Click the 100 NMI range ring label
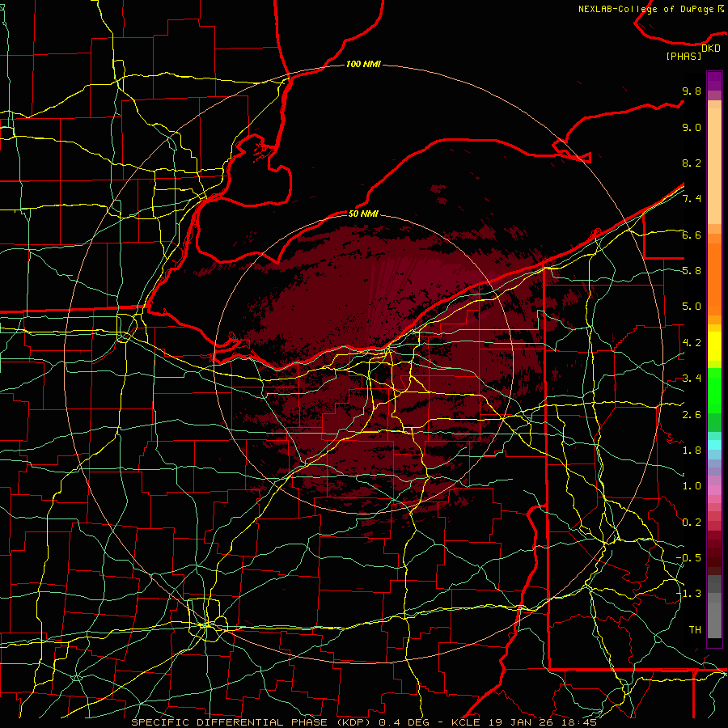The image size is (728, 728). click(363, 64)
